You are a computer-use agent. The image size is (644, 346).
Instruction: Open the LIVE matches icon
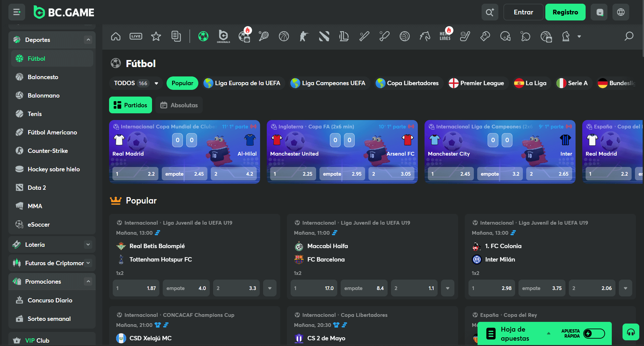pyautogui.click(x=136, y=36)
